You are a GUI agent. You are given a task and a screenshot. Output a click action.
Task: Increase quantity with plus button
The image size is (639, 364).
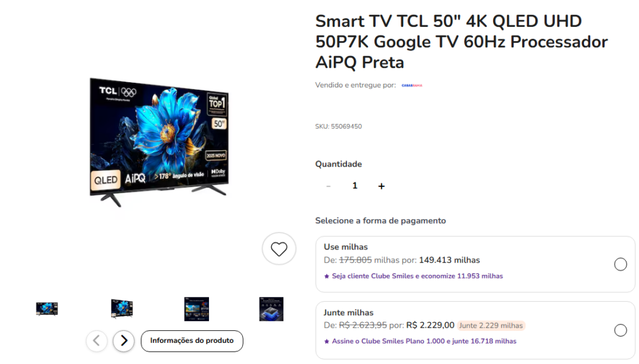point(381,186)
